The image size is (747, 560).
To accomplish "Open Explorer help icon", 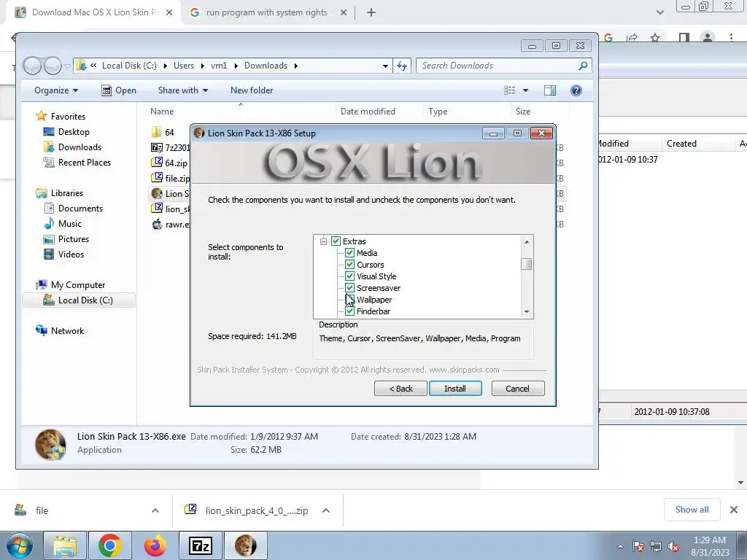I will tap(576, 90).
